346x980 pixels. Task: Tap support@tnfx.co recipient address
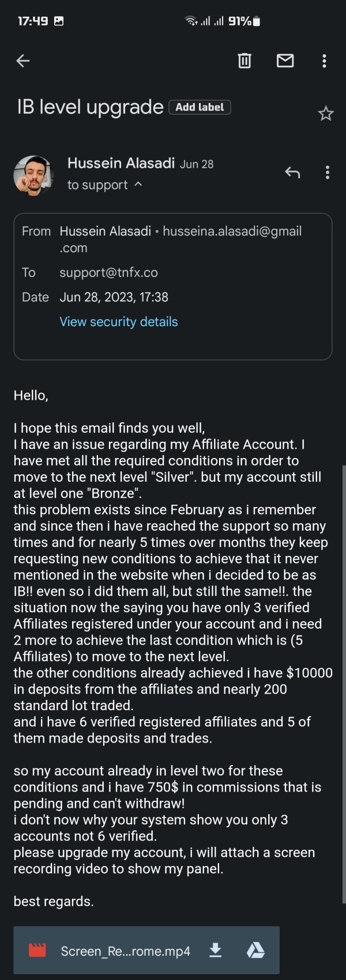pyautogui.click(x=108, y=273)
